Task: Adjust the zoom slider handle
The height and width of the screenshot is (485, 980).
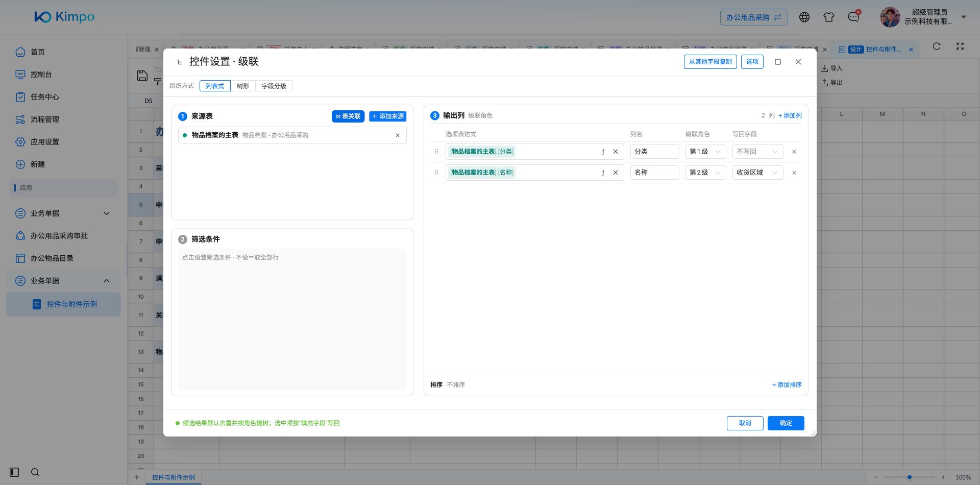Action: (910, 477)
